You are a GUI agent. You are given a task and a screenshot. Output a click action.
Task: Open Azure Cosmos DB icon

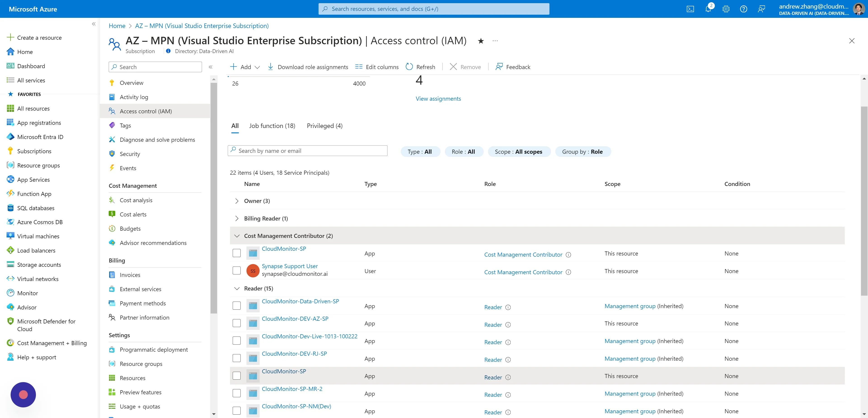(10, 222)
